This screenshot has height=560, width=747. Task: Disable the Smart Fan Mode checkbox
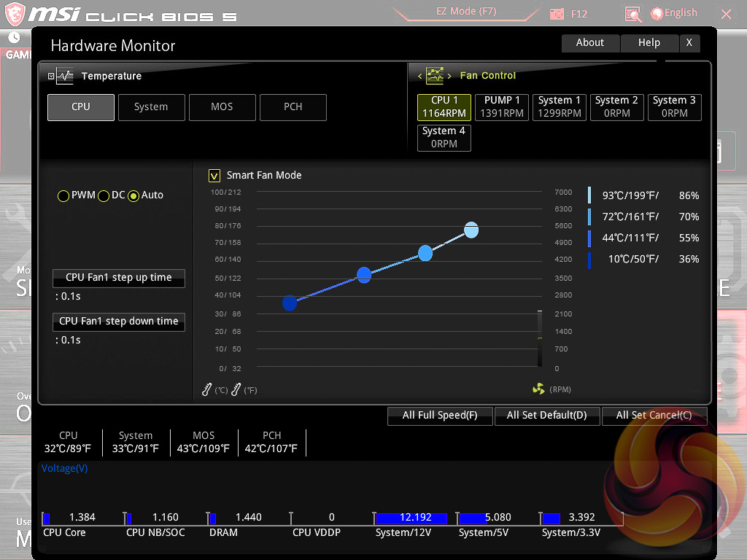tap(214, 175)
